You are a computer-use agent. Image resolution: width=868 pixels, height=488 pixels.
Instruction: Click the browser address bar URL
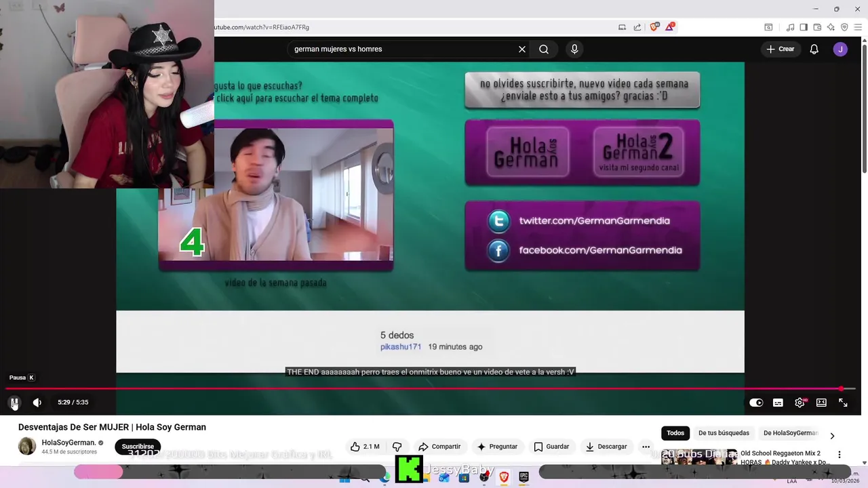click(x=262, y=27)
